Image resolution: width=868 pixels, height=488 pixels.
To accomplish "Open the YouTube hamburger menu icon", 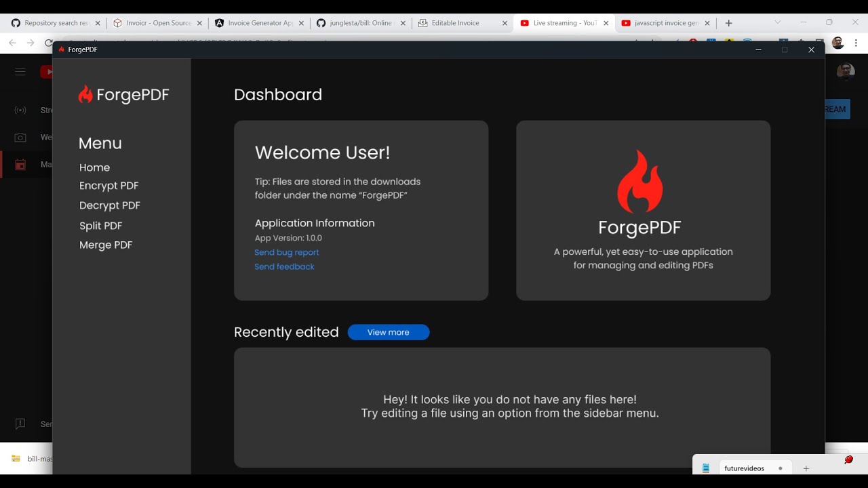I will pos(20,72).
